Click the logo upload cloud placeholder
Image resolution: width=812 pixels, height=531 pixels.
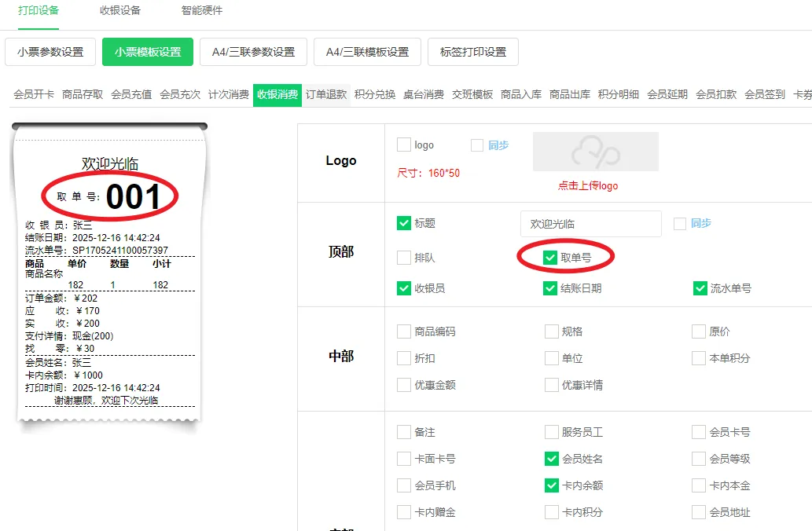coord(595,152)
